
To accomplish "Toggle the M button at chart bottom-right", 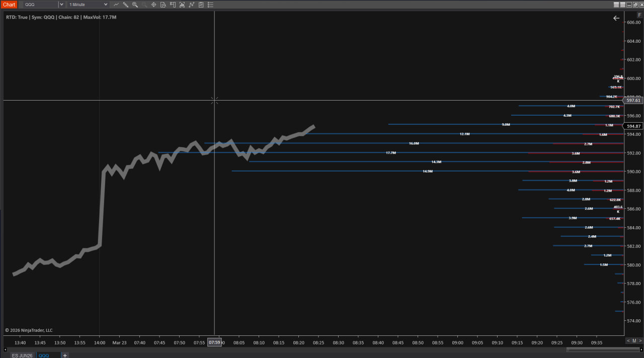I will tap(634, 340).
